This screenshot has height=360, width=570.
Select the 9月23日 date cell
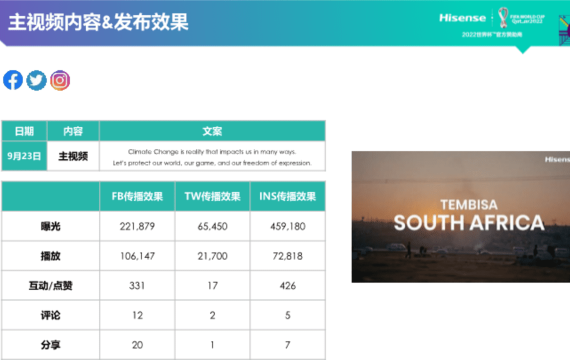(24, 156)
